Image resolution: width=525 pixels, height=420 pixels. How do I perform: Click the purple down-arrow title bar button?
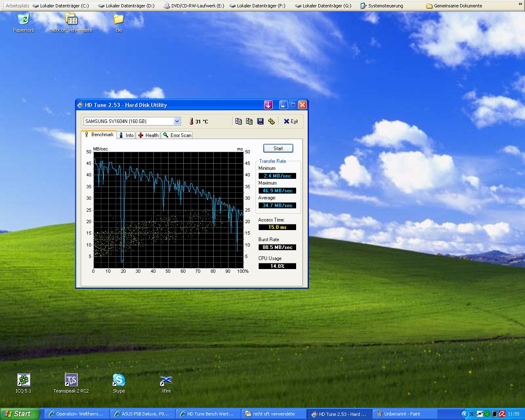point(268,105)
